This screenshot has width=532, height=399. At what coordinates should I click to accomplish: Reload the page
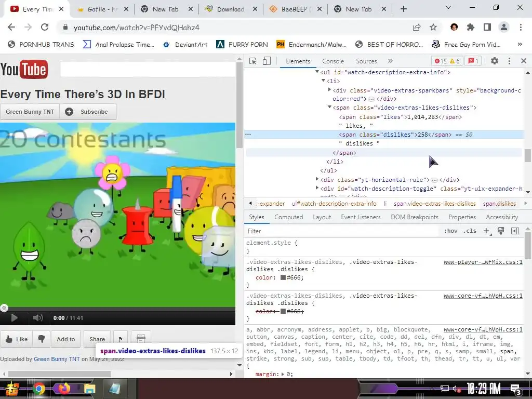[x=45, y=27]
